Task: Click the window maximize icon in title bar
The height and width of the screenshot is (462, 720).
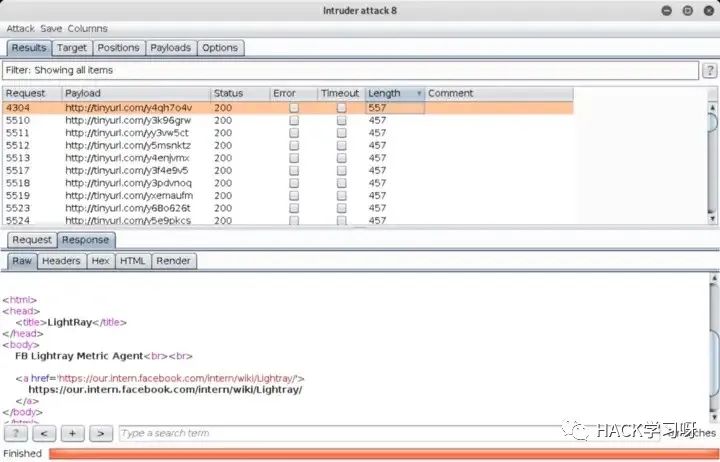Action: pyautogui.click(x=687, y=11)
